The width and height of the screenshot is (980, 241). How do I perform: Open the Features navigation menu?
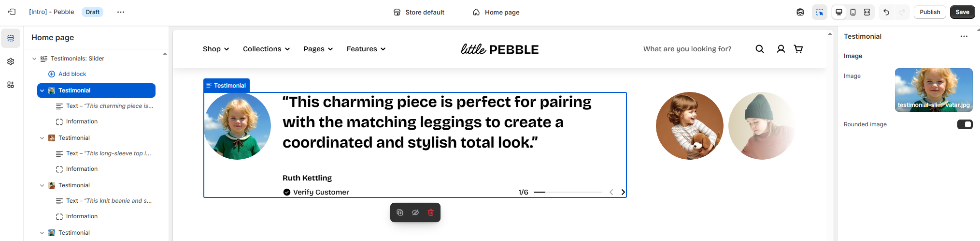coord(366,49)
